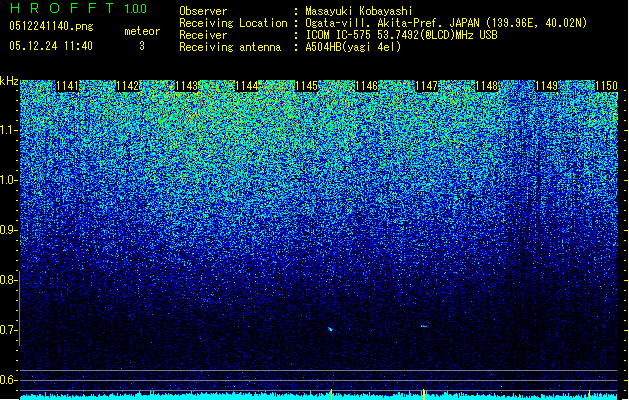Click the 0.6 kHz frequency label
Image resolution: width=629 pixels, height=400 pixels.
pos(9,380)
